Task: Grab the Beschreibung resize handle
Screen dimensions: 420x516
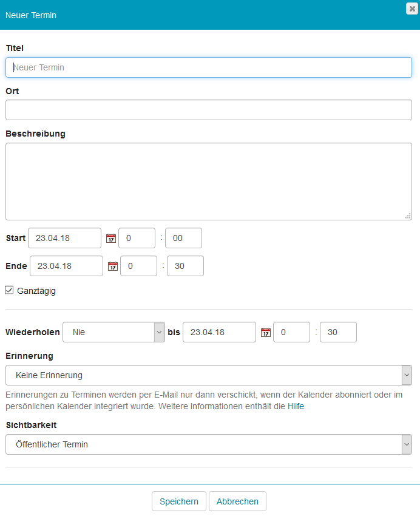Action: (x=408, y=216)
